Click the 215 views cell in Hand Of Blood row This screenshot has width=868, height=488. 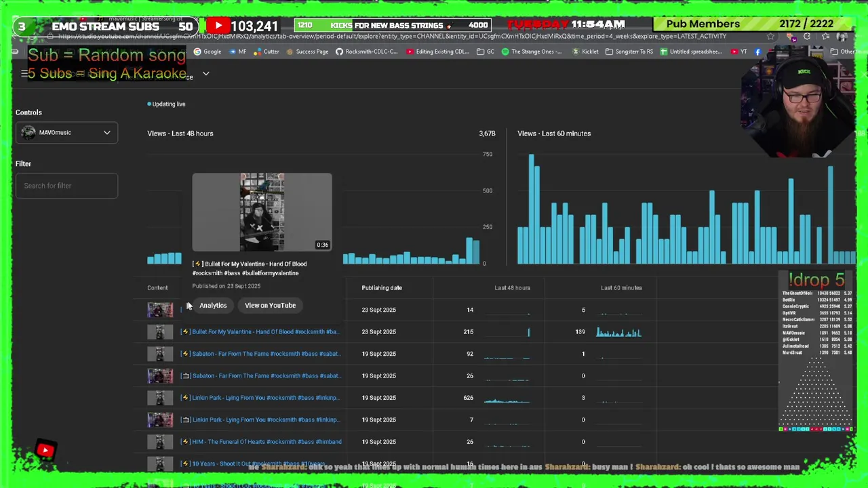tap(469, 332)
